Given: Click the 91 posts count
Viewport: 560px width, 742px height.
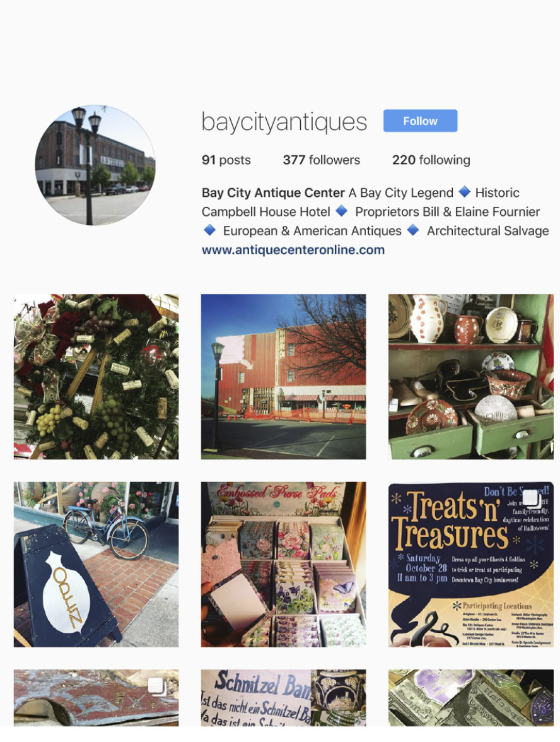Looking at the screenshot, I should [226, 160].
